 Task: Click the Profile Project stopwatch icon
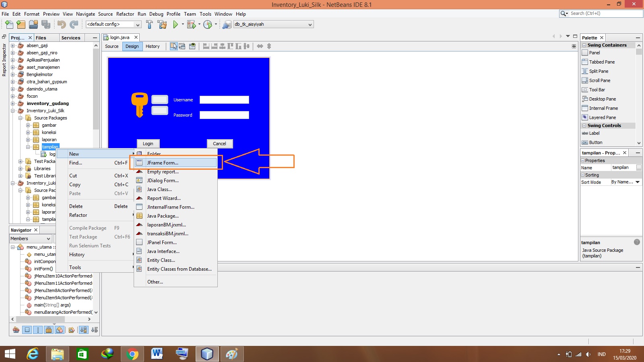coord(208,24)
